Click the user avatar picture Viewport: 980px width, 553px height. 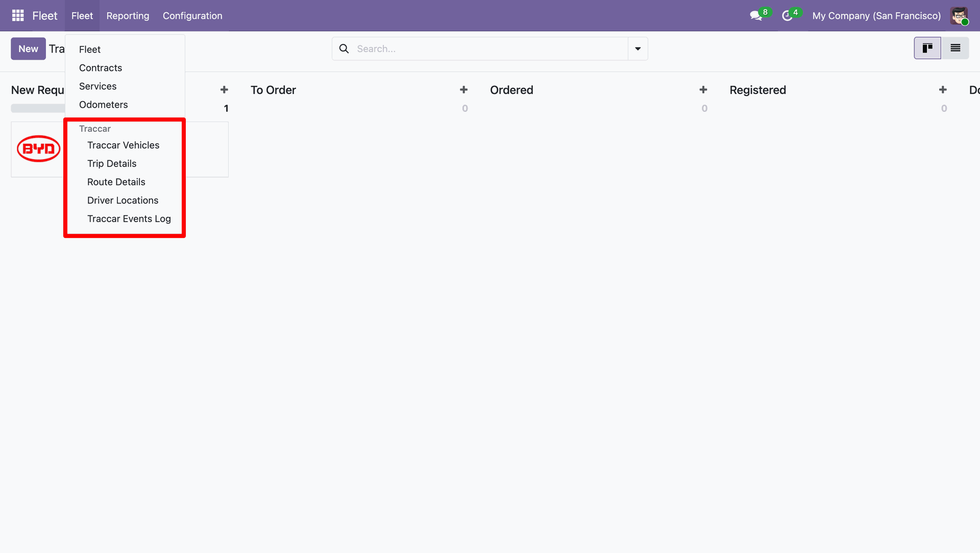coord(959,16)
